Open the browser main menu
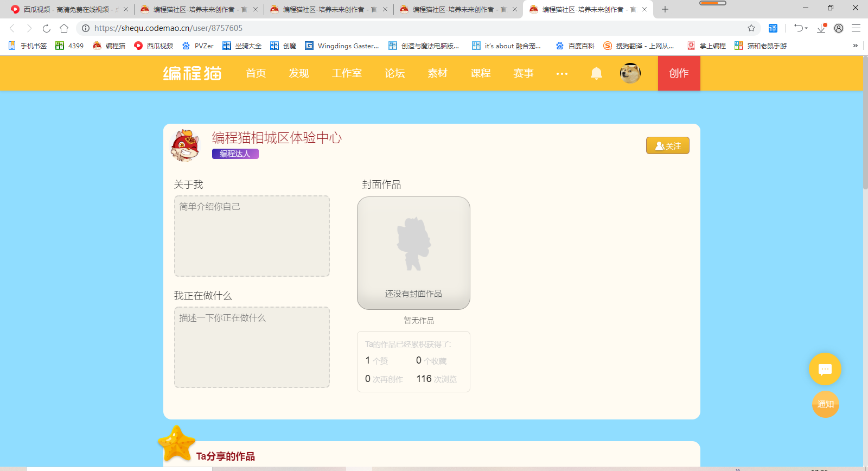This screenshot has height=471, width=868. click(x=856, y=28)
